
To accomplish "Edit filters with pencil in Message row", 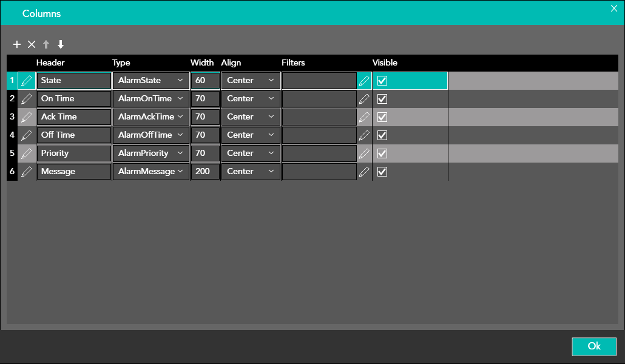I will pos(364,172).
